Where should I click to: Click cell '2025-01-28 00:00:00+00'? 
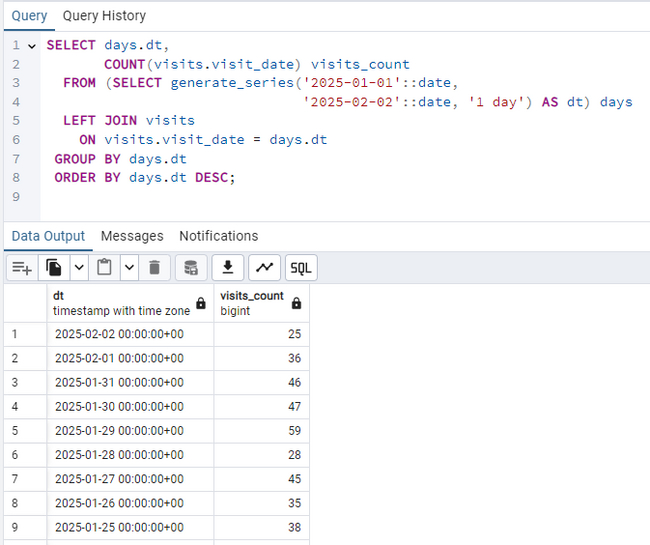point(130,455)
